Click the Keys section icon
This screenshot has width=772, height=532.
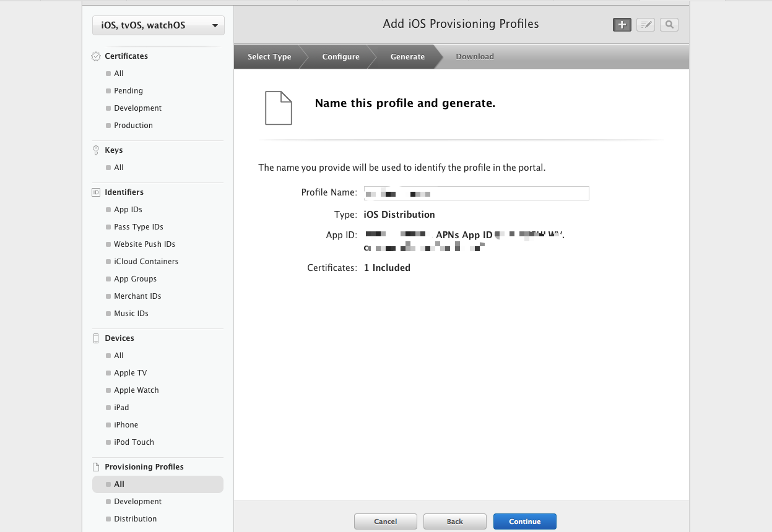[96, 150]
